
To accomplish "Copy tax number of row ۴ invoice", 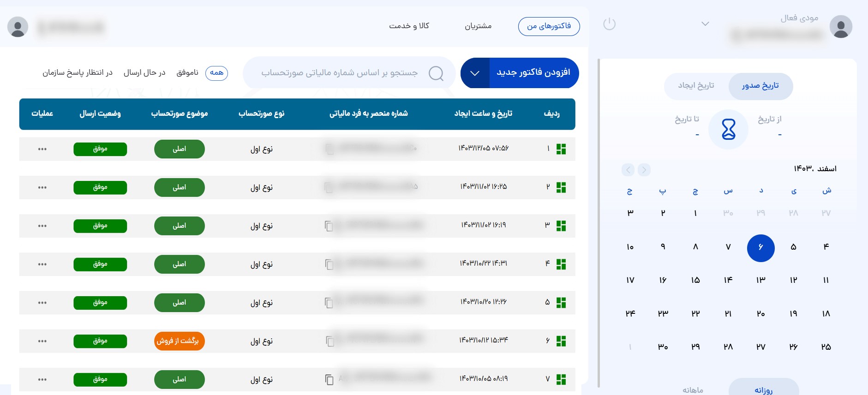I will point(329,264).
